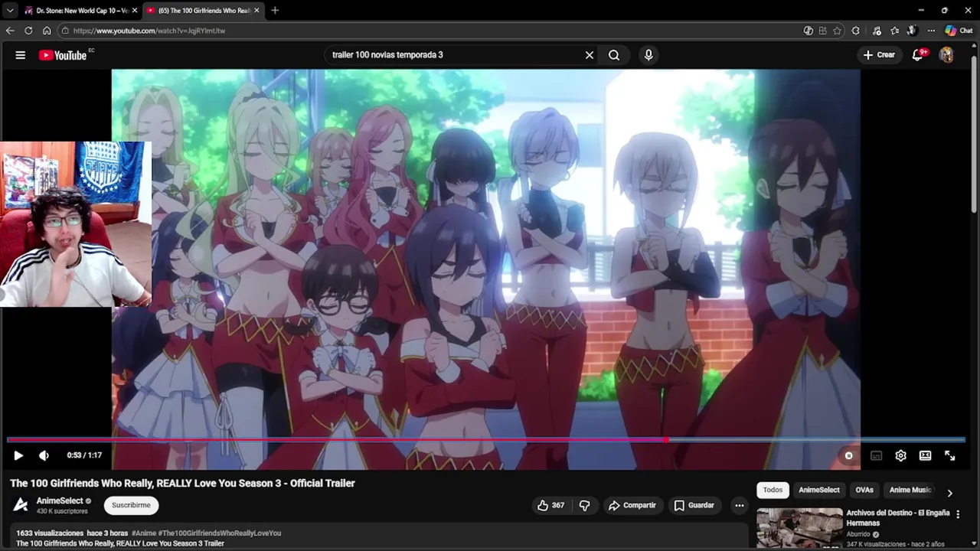Mute the video with the speaker icon
The height and width of the screenshot is (551, 980).
click(44, 455)
